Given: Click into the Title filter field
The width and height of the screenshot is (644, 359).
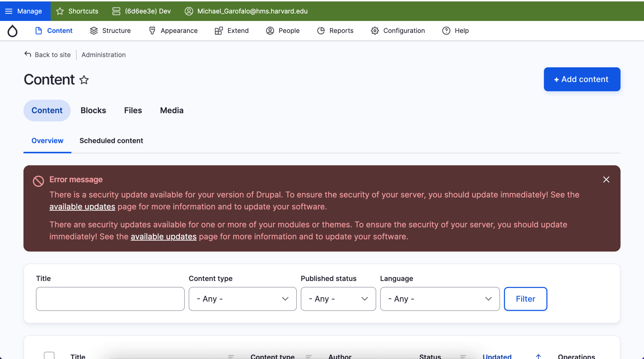Looking at the screenshot, I should [110, 299].
